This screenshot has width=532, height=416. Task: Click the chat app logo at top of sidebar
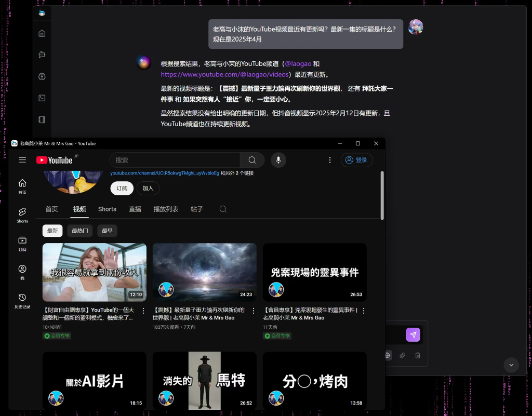click(x=42, y=13)
